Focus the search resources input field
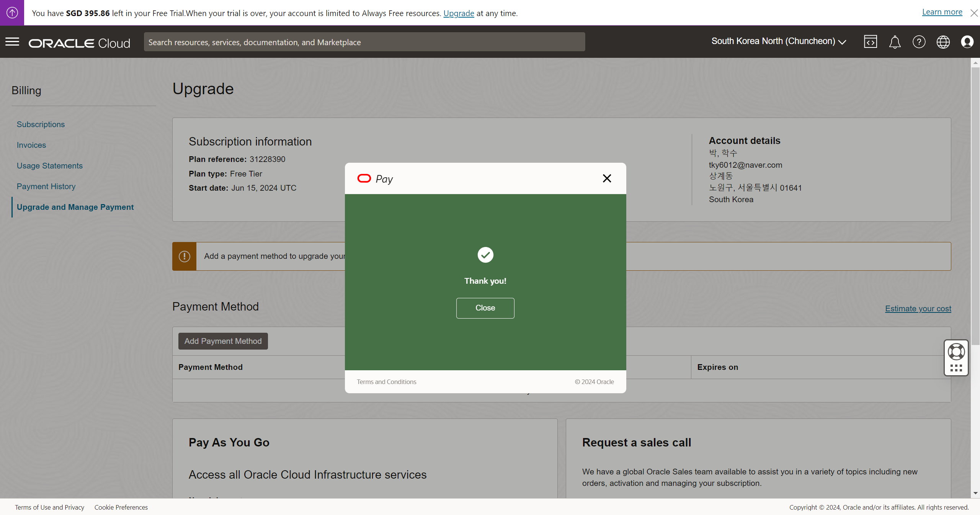This screenshot has height=515, width=980. [364, 42]
